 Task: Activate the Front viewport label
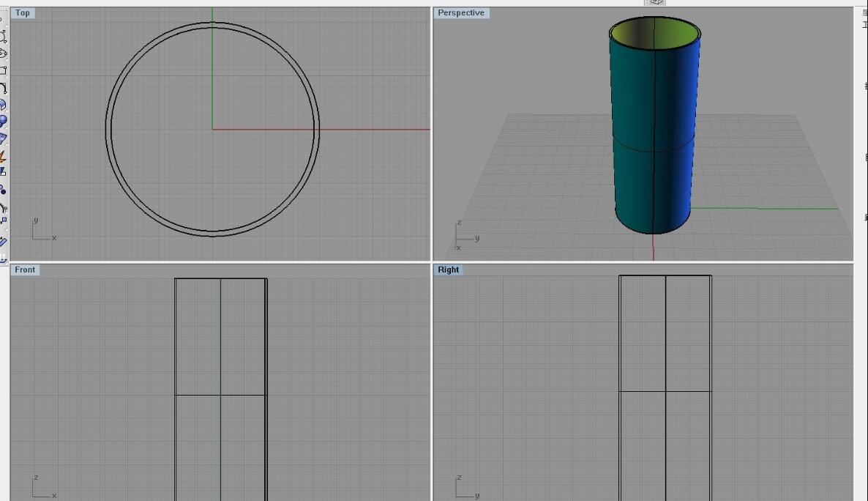(x=25, y=270)
